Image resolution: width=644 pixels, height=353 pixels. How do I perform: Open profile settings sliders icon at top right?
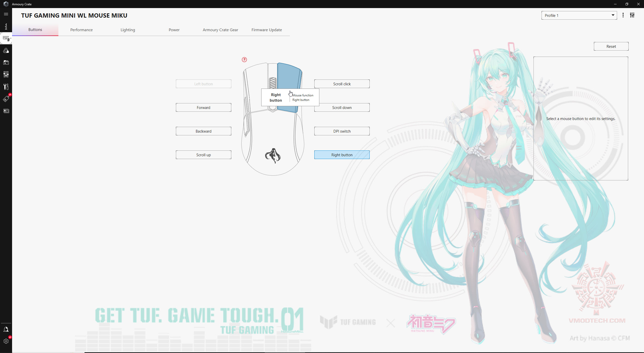[x=632, y=15]
